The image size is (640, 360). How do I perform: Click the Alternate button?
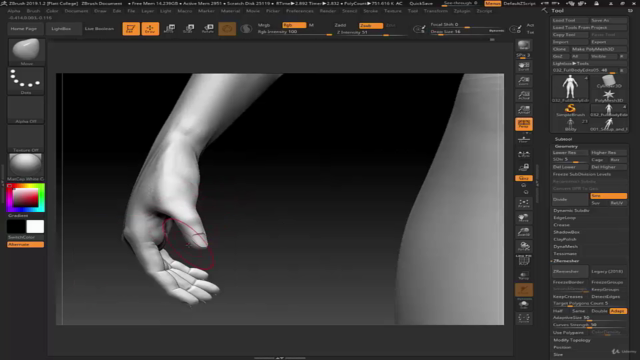click(x=25, y=244)
